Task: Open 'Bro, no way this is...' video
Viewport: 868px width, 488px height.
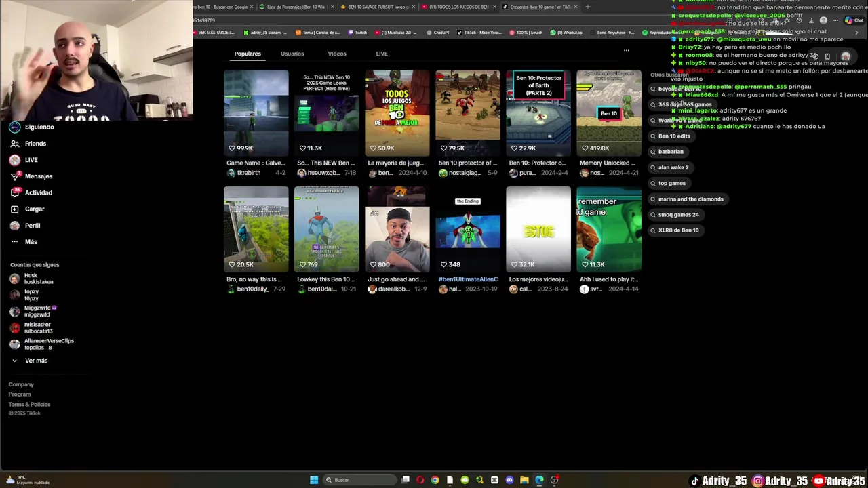Action: point(256,230)
